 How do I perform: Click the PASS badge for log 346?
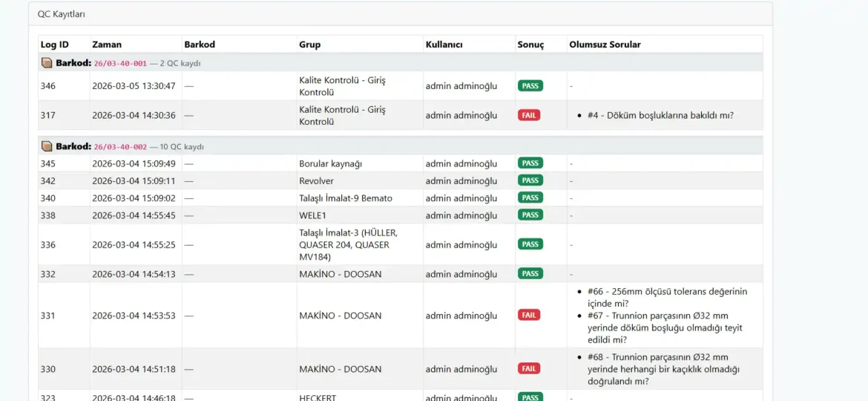click(530, 86)
